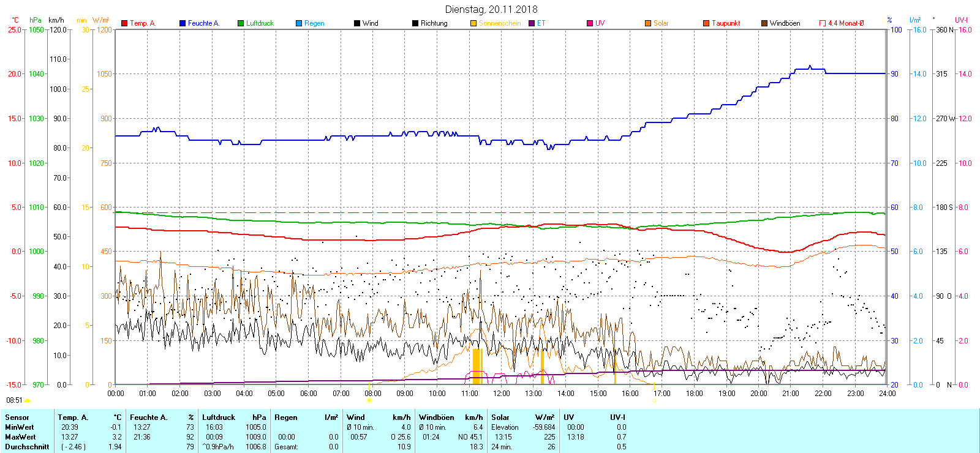The image size is (980, 453).
Task: Click the 12:00 time axis label
Action: click(x=502, y=394)
